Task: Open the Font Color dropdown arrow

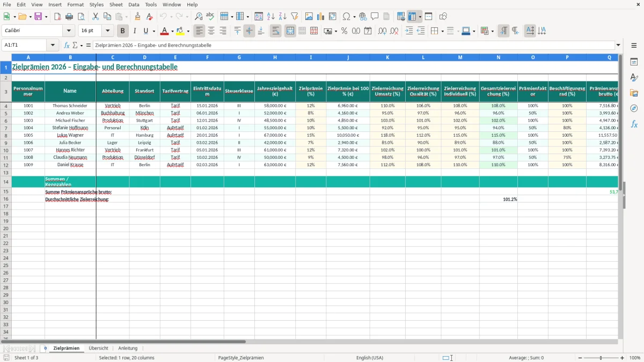Action: pyautogui.click(x=172, y=31)
